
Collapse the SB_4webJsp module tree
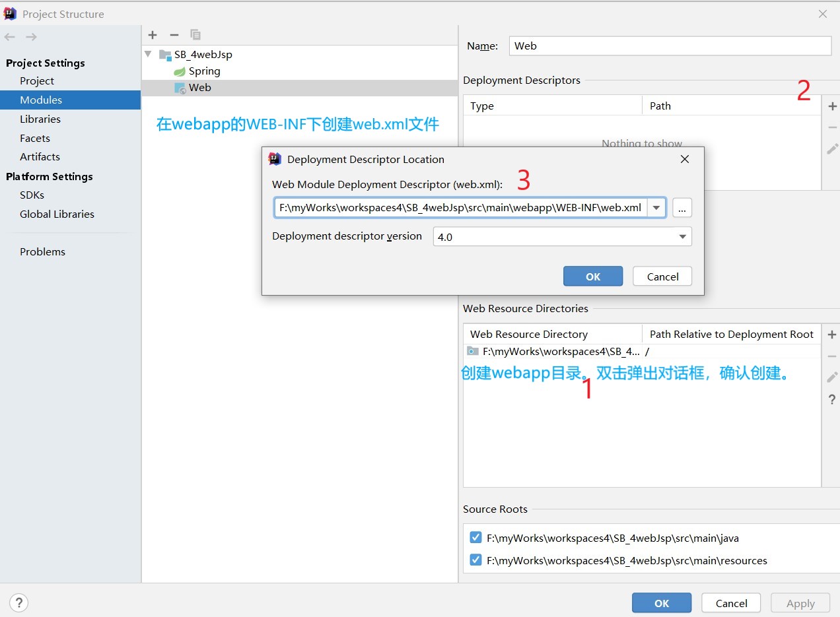pyautogui.click(x=148, y=54)
